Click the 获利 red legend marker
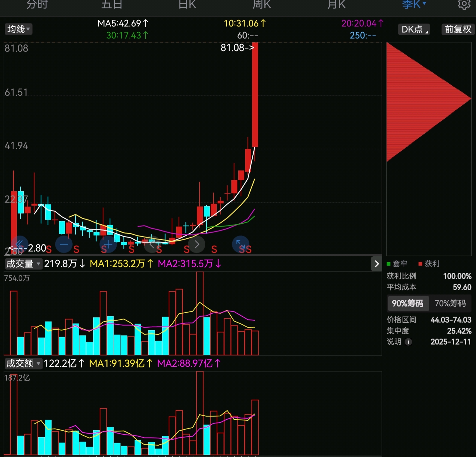The height and width of the screenshot is (457, 476). [x=420, y=264]
